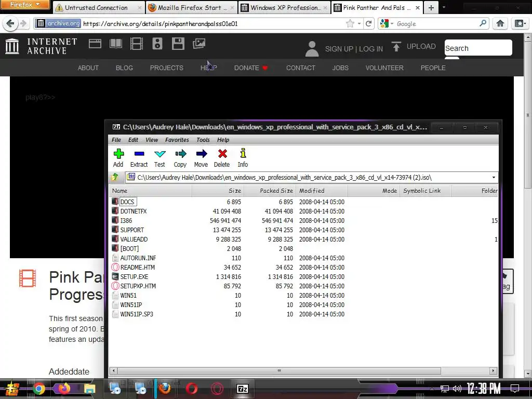Click the user avatar icon near Sign Up
The image size is (532, 399).
click(312, 49)
